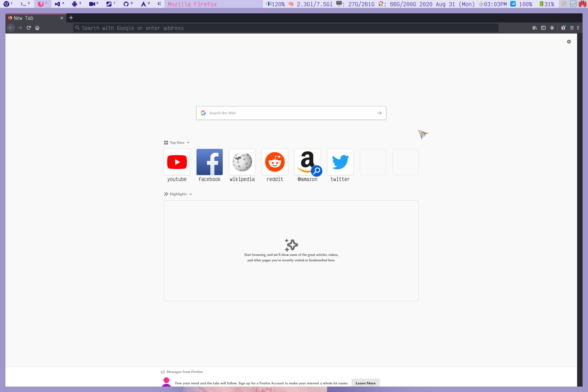Screen dimensions: 588x392
Task: Switch to terminal workspace 2
Action: (x=25, y=4)
